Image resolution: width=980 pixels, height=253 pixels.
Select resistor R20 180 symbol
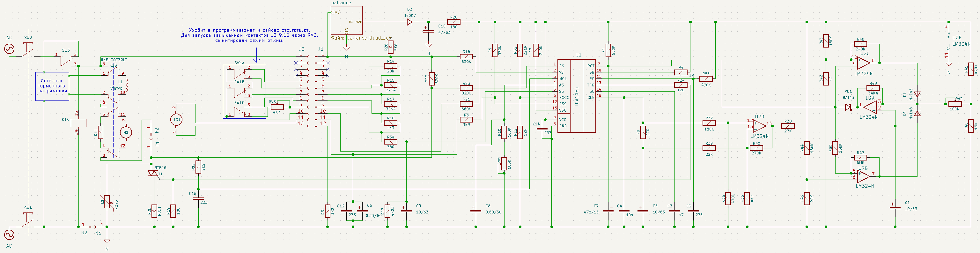454,22
